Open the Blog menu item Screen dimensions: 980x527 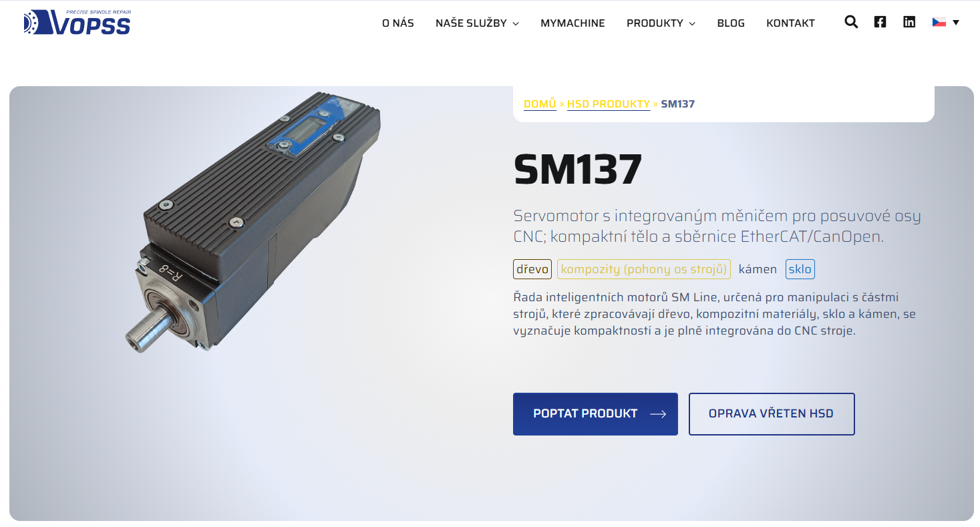tap(731, 23)
